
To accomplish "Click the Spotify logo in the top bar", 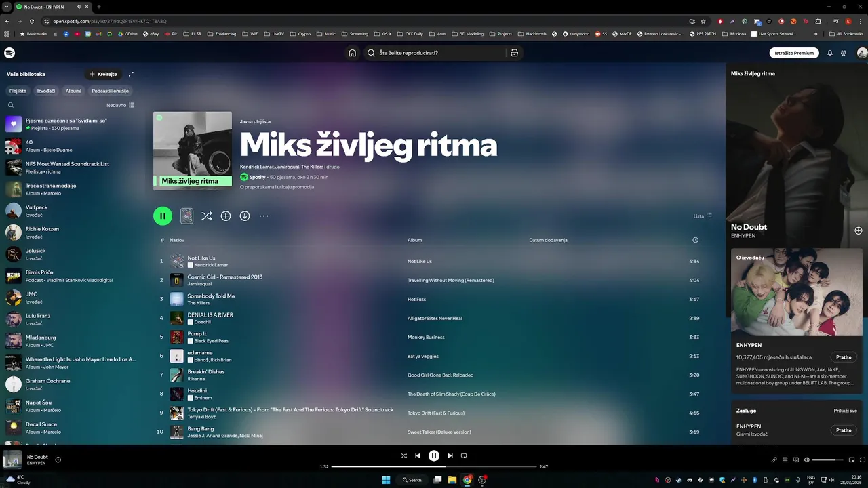I will (x=9, y=53).
